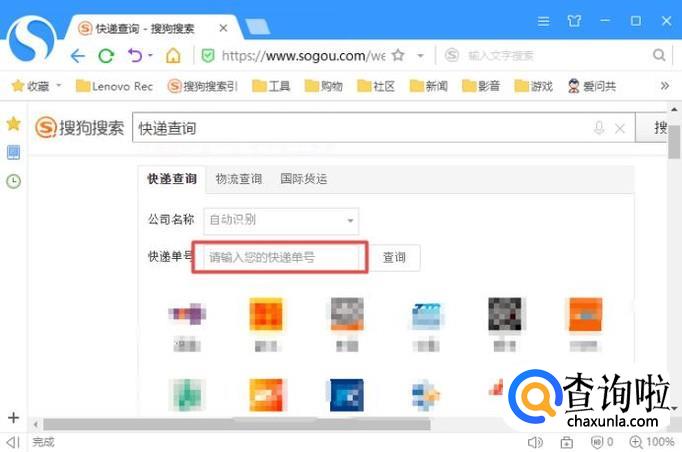Select the 快递查询 tab
This screenshot has height=452, width=682.
click(172, 179)
